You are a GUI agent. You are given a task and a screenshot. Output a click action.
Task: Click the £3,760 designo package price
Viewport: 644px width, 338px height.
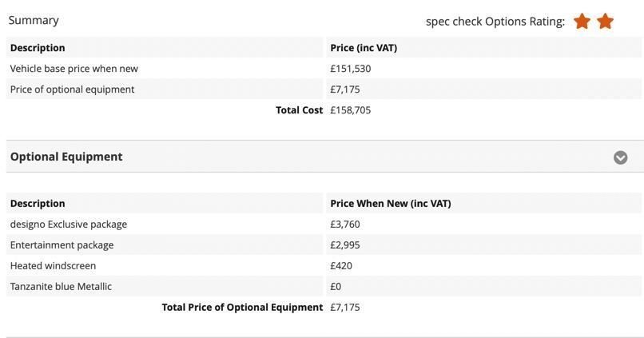point(345,225)
